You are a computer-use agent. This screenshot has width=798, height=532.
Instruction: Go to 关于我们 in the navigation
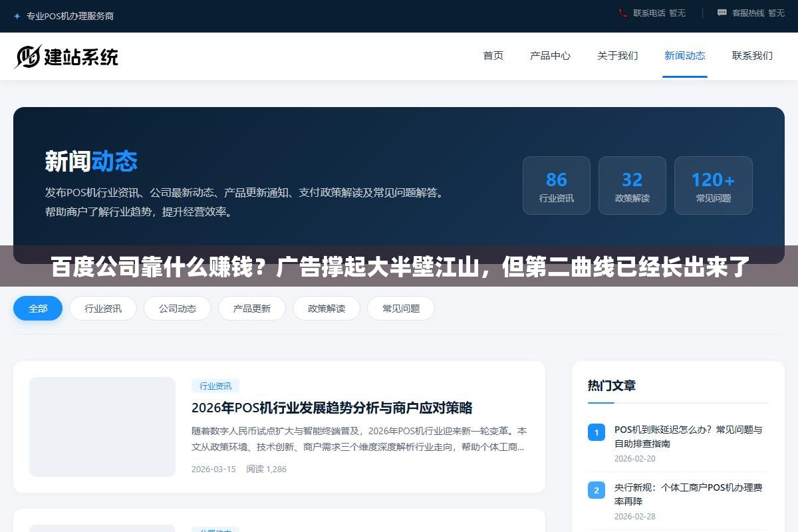pos(618,56)
